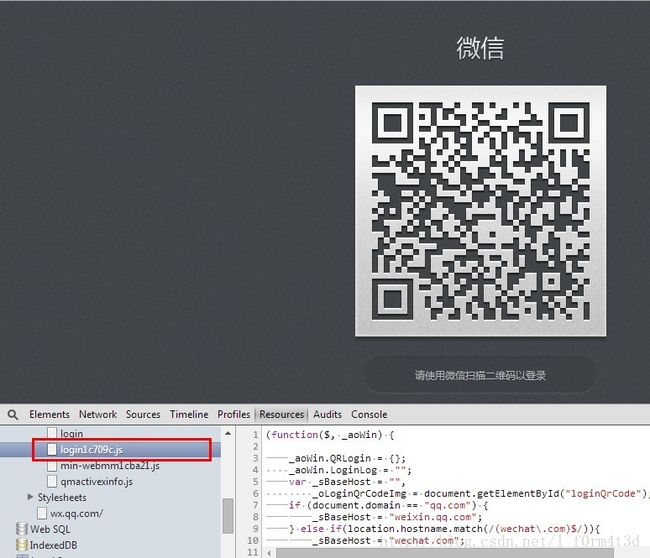Screen dimensions: 650x558
Task: Open min-webmm1cba21.js file
Action: (x=110, y=466)
